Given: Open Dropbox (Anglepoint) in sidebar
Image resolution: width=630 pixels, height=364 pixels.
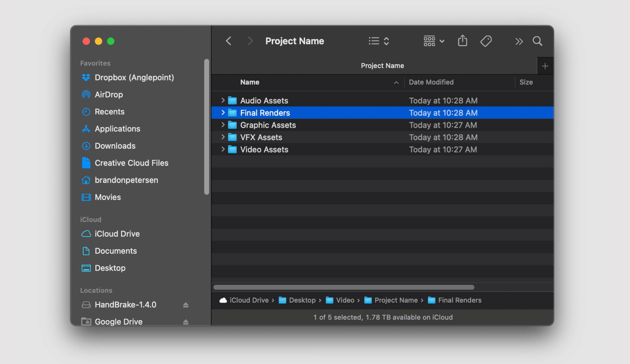Looking at the screenshot, I should coord(128,77).
